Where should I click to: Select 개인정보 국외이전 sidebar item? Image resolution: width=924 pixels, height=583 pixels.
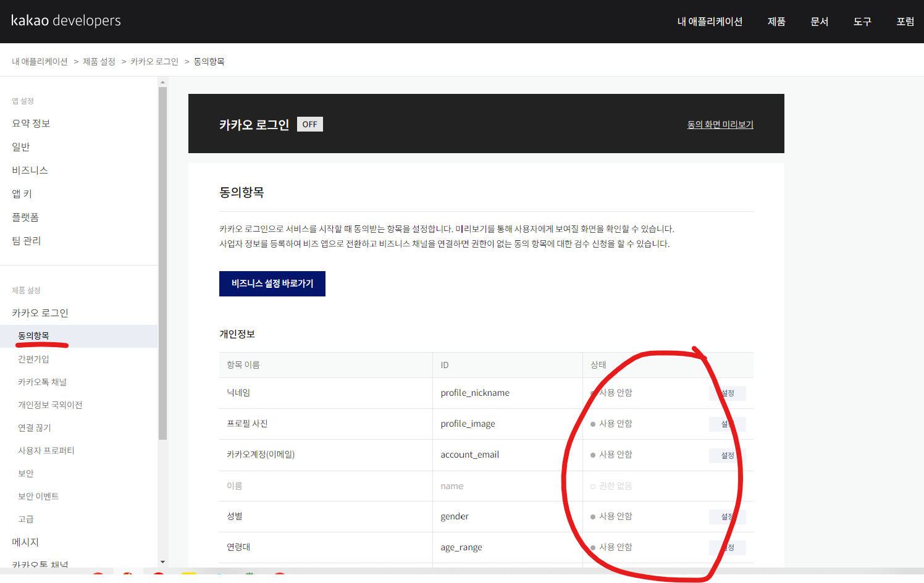coord(50,405)
